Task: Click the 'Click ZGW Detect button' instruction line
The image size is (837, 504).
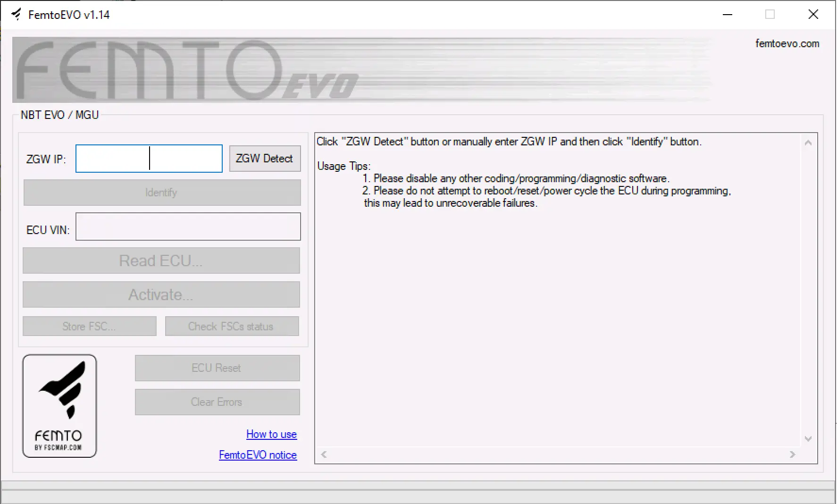Action: [509, 142]
